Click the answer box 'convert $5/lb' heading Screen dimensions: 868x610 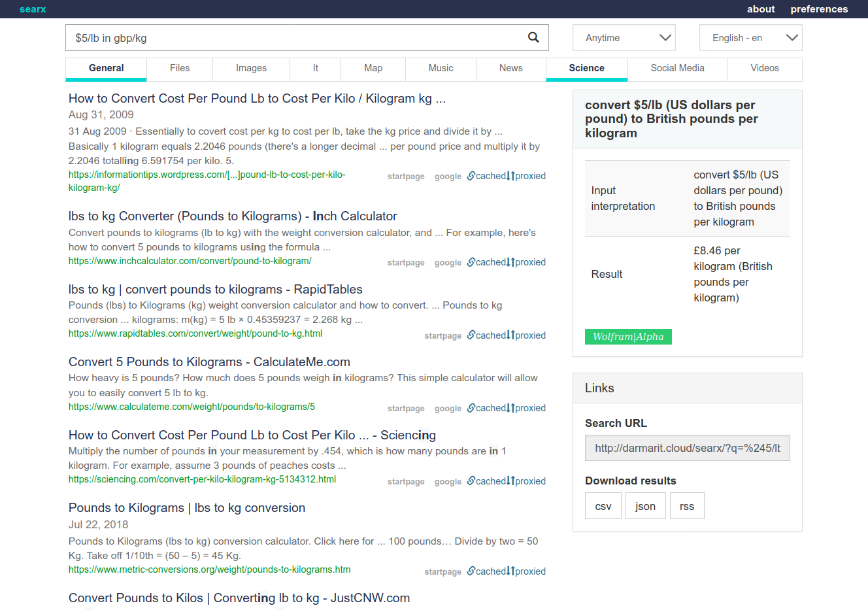671,119
